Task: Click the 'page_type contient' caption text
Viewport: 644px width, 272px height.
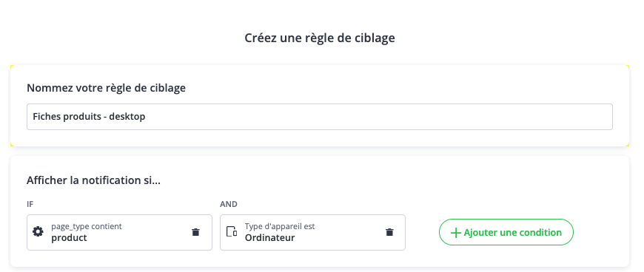Action: [x=87, y=226]
